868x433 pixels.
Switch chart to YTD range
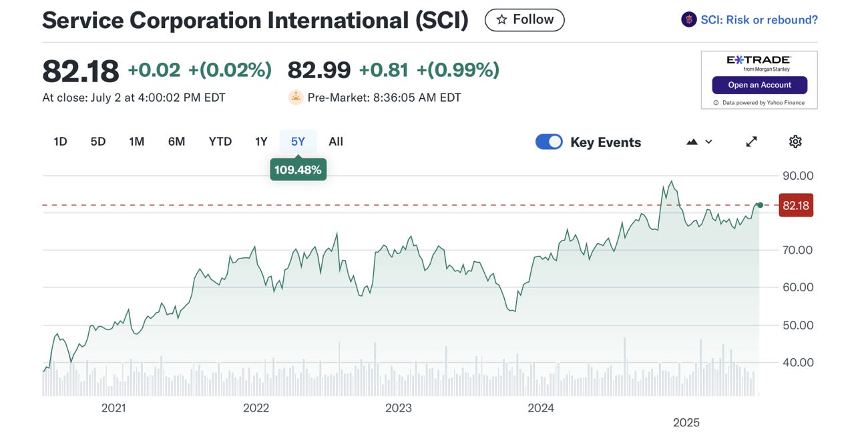[220, 142]
